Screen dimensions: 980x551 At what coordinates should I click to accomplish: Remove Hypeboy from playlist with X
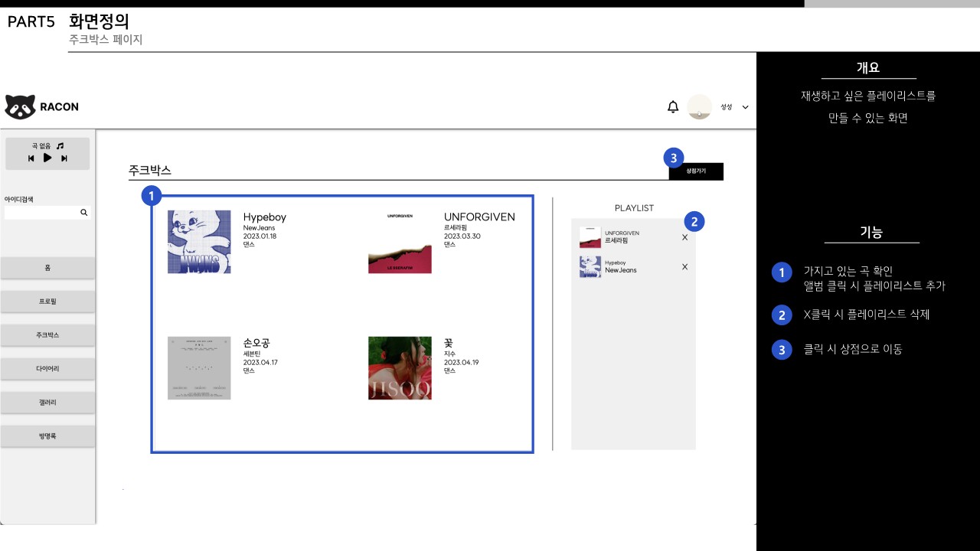coord(684,266)
